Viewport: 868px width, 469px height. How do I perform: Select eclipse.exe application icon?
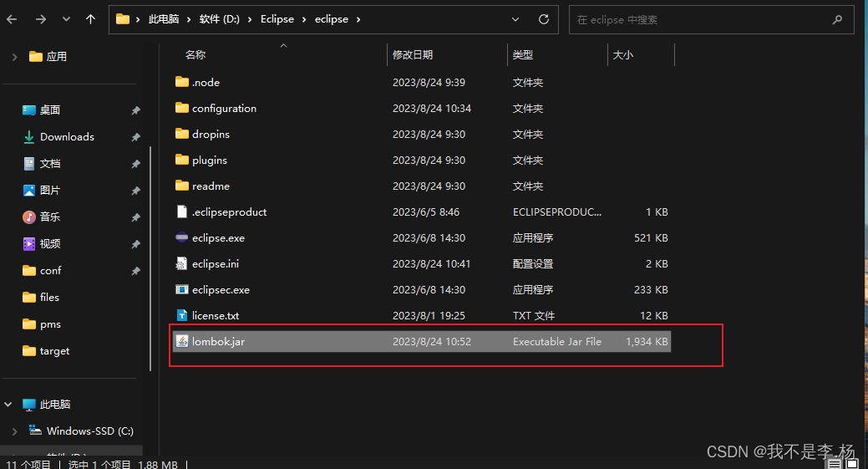(182, 237)
